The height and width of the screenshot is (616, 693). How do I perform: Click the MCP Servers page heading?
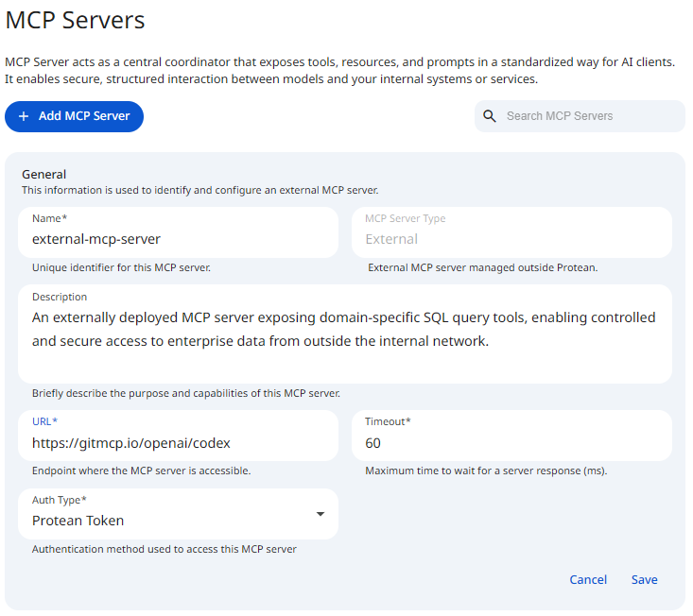pyautogui.click(x=75, y=19)
